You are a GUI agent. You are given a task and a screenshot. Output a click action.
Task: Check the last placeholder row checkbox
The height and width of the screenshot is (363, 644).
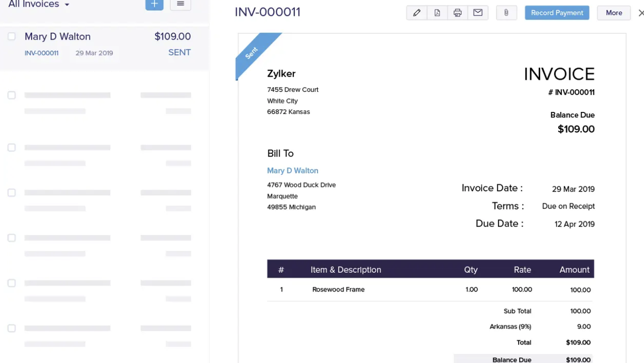coord(12,328)
